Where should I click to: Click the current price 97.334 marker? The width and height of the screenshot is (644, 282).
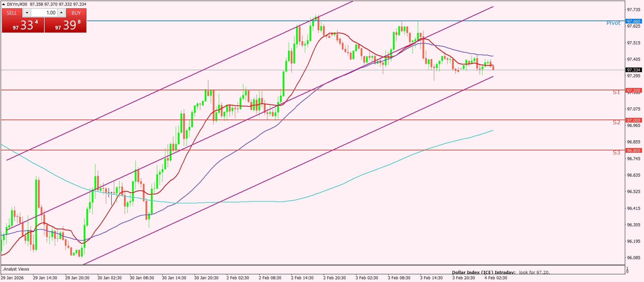pyautogui.click(x=633, y=70)
